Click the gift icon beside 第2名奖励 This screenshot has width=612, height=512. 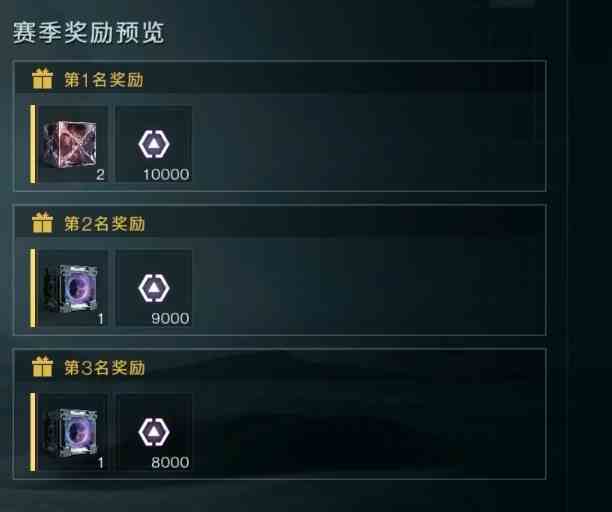tap(43, 223)
